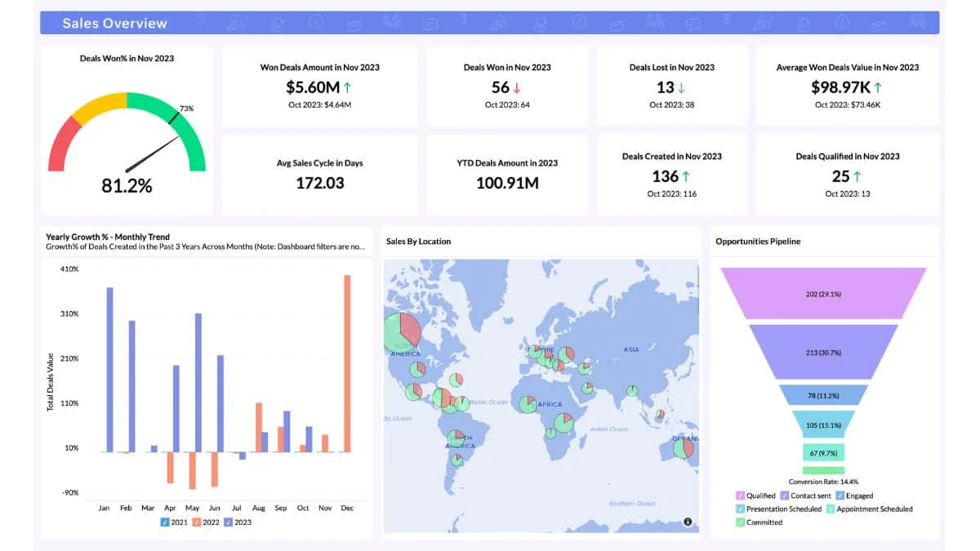This screenshot has height=551, width=980.
Task: Click the Yearly Growth % - Monthly Trend heading
Action: [108, 237]
